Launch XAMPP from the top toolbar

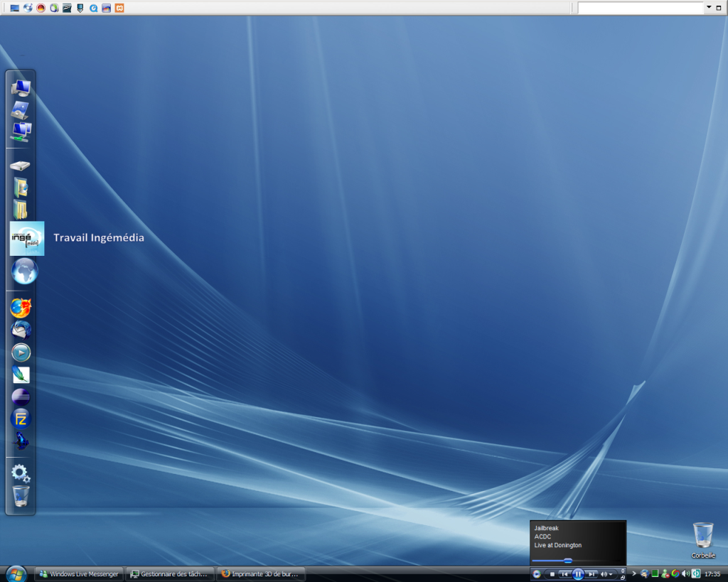coord(119,8)
